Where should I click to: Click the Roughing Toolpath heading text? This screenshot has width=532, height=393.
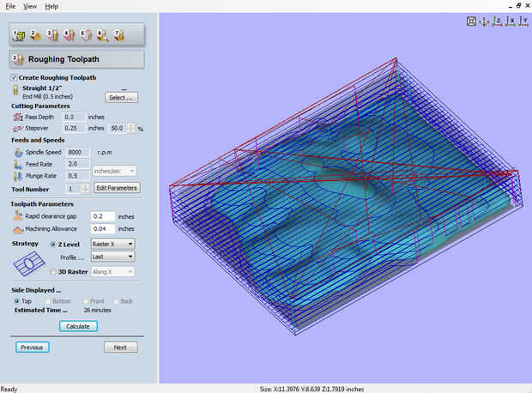[63, 59]
